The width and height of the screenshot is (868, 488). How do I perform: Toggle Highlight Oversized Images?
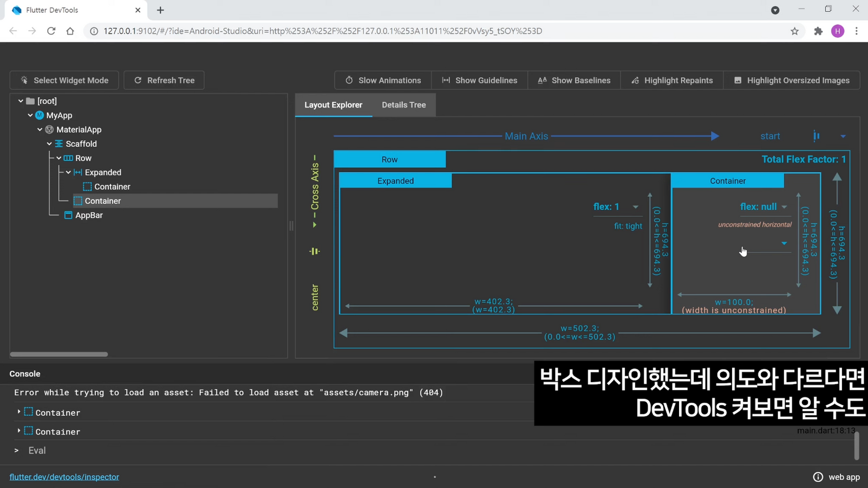pyautogui.click(x=792, y=80)
